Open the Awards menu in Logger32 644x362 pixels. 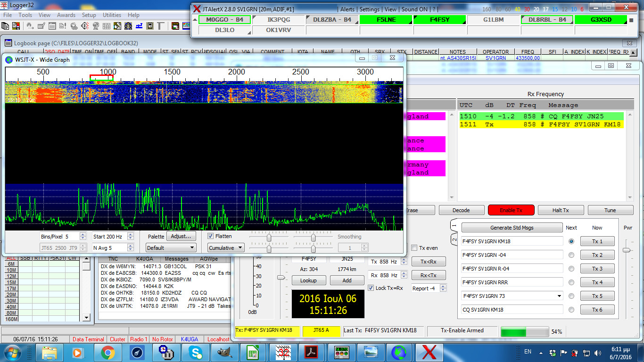[66, 15]
